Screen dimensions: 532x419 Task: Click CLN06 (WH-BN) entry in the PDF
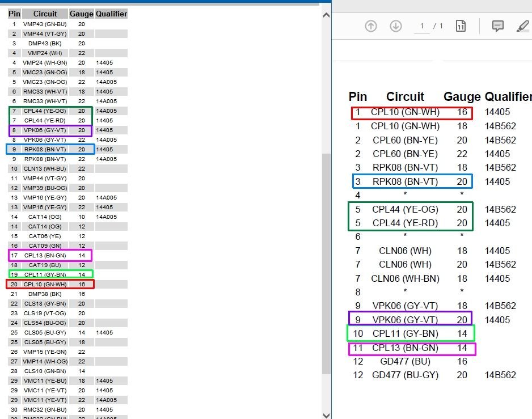pos(404,278)
